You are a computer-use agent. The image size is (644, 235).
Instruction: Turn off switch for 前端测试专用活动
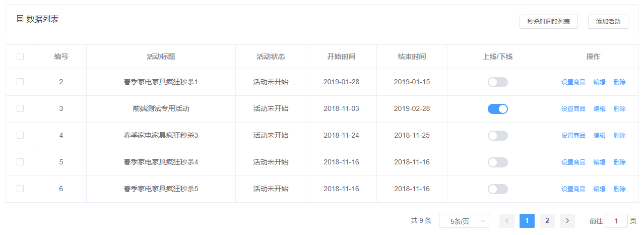click(x=497, y=109)
